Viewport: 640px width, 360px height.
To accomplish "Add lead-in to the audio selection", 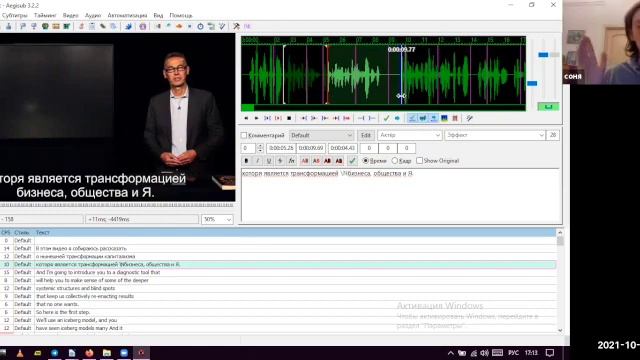I will pos(361,118).
